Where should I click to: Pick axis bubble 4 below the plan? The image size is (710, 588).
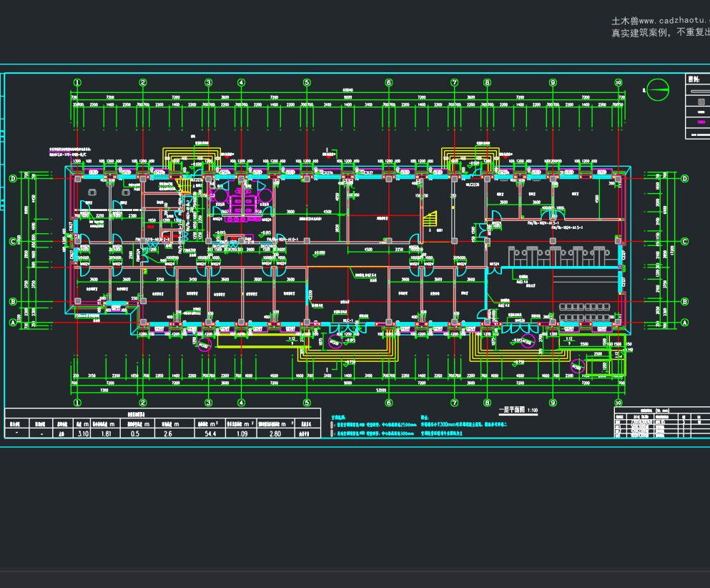(242, 403)
